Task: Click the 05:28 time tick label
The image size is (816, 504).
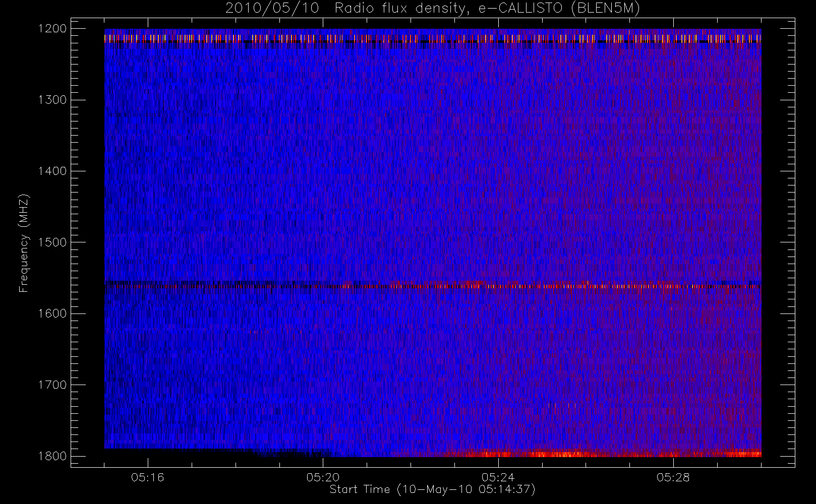Action: pos(673,477)
